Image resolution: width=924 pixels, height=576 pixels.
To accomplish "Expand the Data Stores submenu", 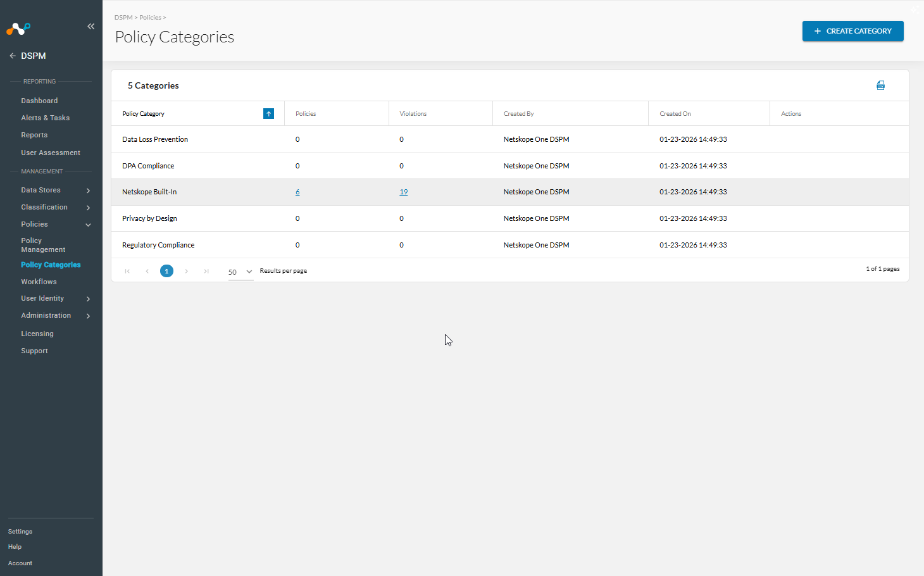I will tap(88, 191).
